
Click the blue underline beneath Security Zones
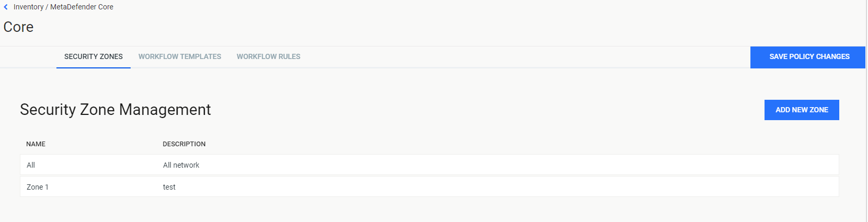click(94, 67)
